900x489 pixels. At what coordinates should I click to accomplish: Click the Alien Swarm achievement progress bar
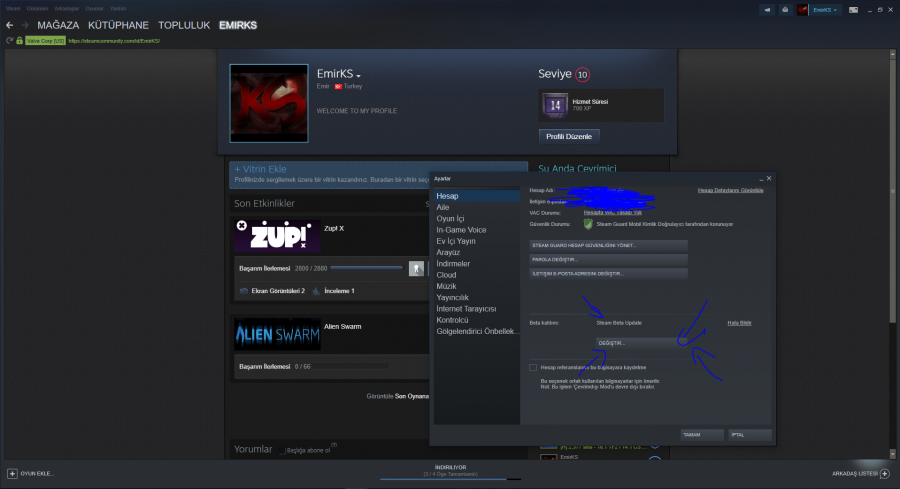coord(351,366)
